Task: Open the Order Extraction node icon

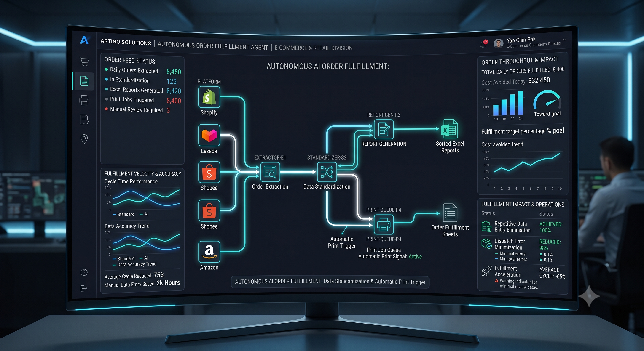Action: [x=270, y=172]
